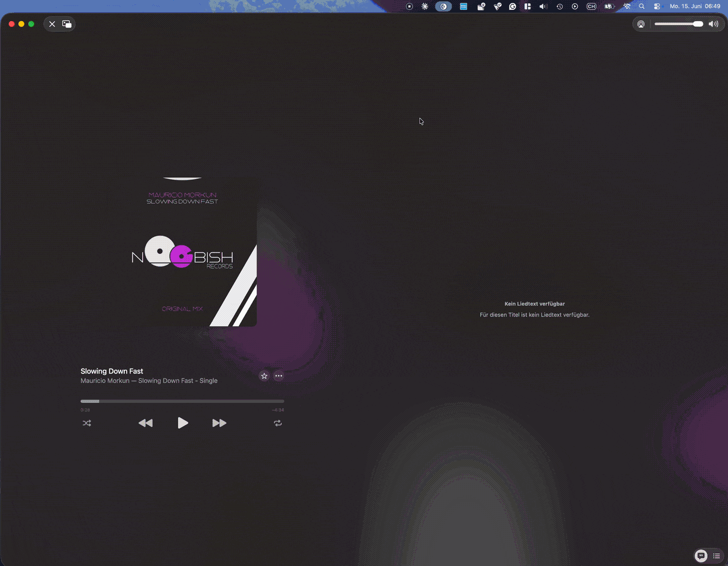The height and width of the screenshot is (566, 728).
Task: Click the Slowing Down Fast album artwork
Action: pyautogui.click(x=182, y=252)
